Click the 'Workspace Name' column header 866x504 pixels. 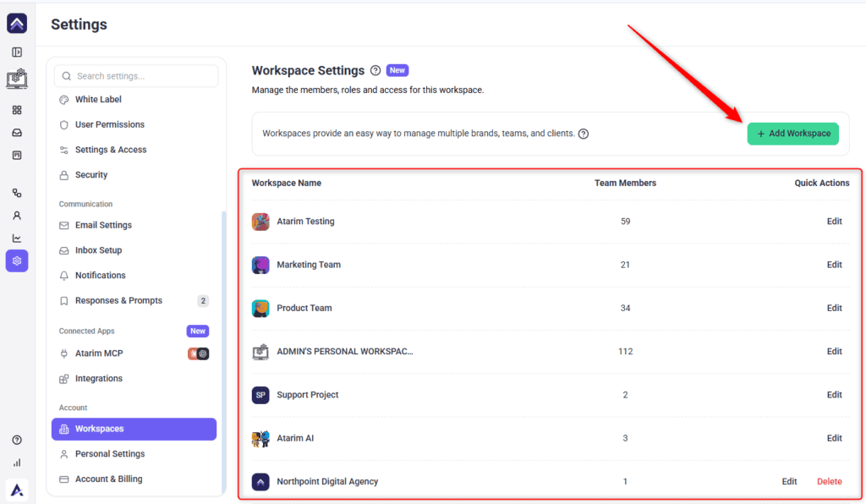[287, 184]
